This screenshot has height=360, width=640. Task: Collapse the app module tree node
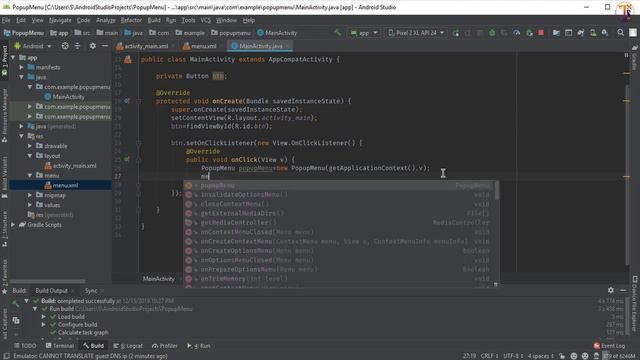click(x=14, y=58)
